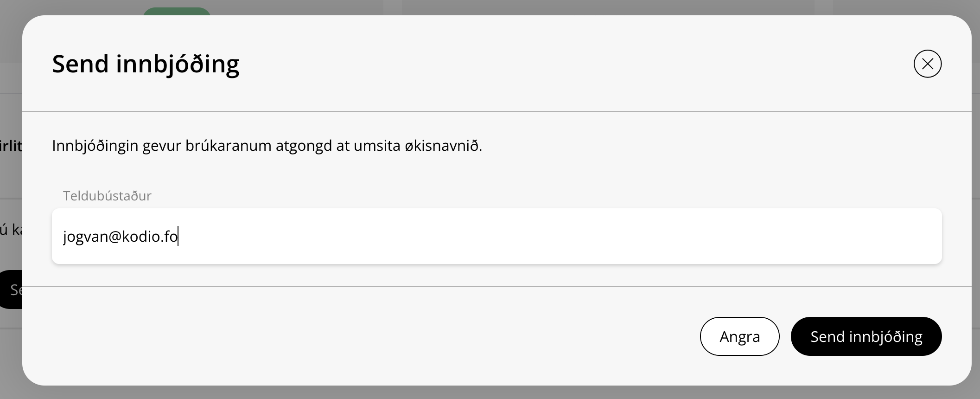Viewport: 980px width, 399px height.
Task: Close the Send innbjóðing dialog with the X icon
Action: [927, 64]
